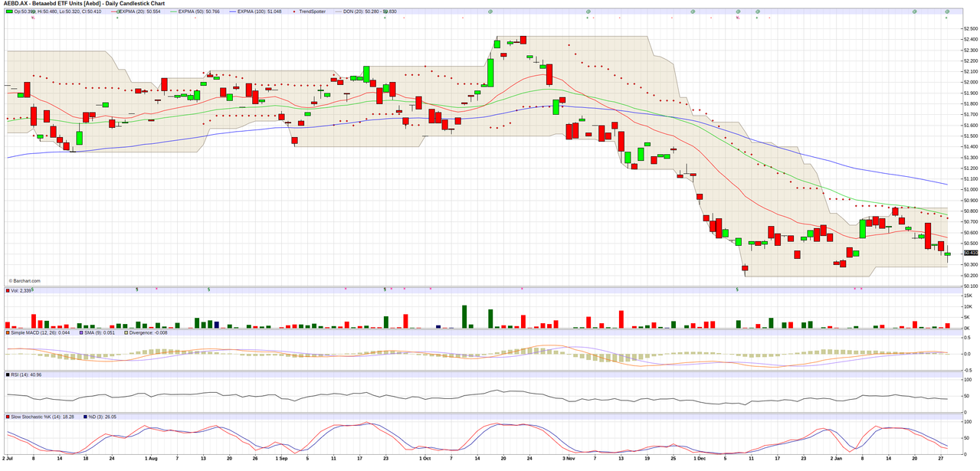Image resolution: width=980 pixels, height=471 pixels.
Task: Click the orange Simple MACD legend swatch
Action: coord(8,332)
